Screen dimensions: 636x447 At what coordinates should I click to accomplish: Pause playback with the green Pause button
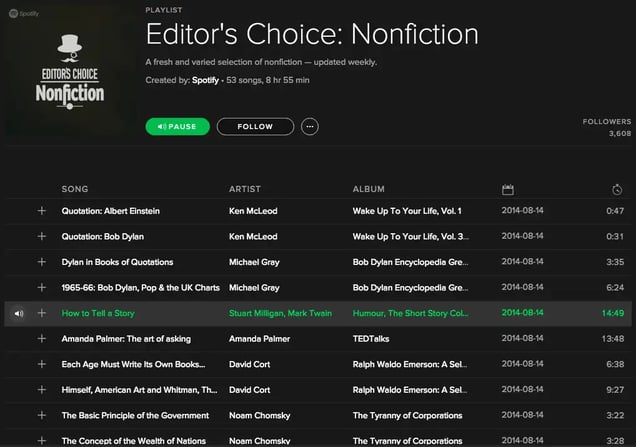(x=178, y=127)
